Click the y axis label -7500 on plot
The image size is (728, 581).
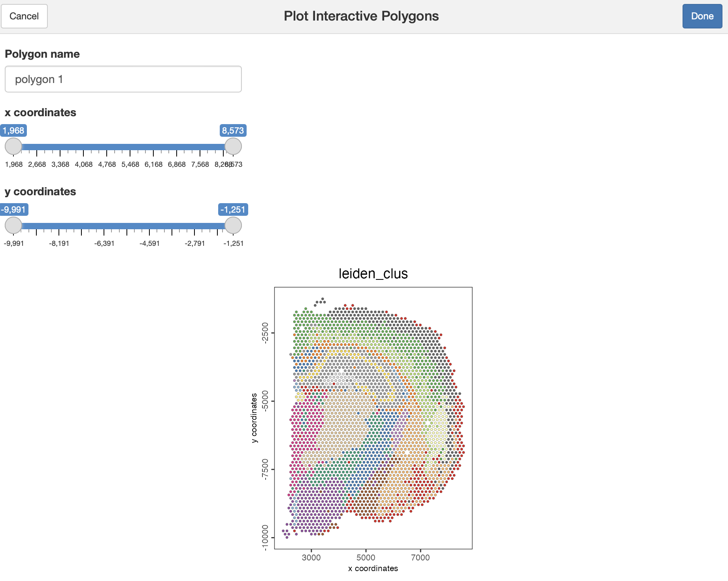click(x=265, y=469)
